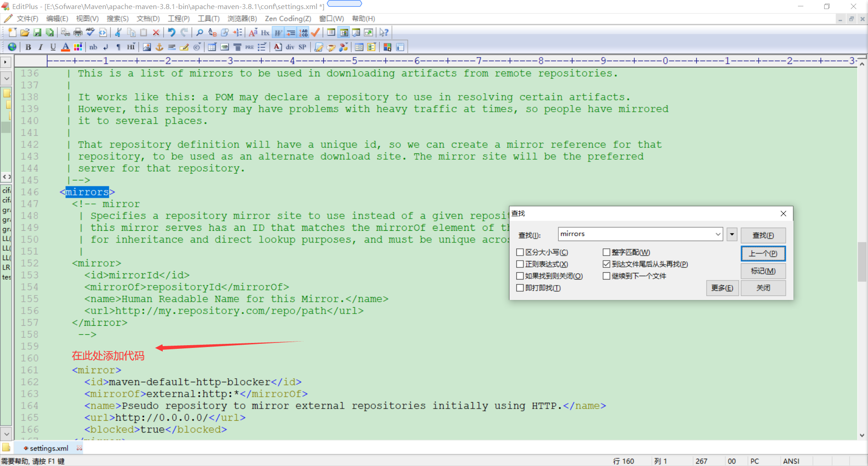Image resolution: width=868 pixels, height=466 pixels.
Task: Select the spell check toolbar icon
Action: tap(90, 32)
